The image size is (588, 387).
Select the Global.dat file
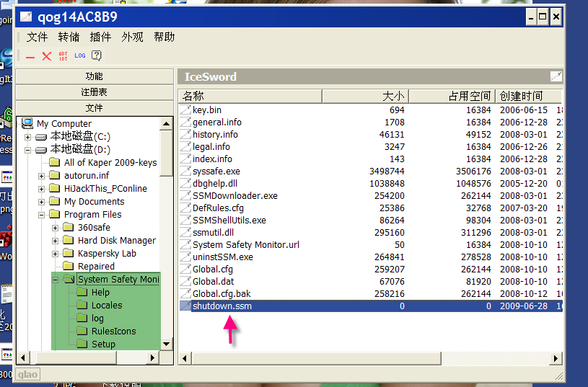(213, 282)
